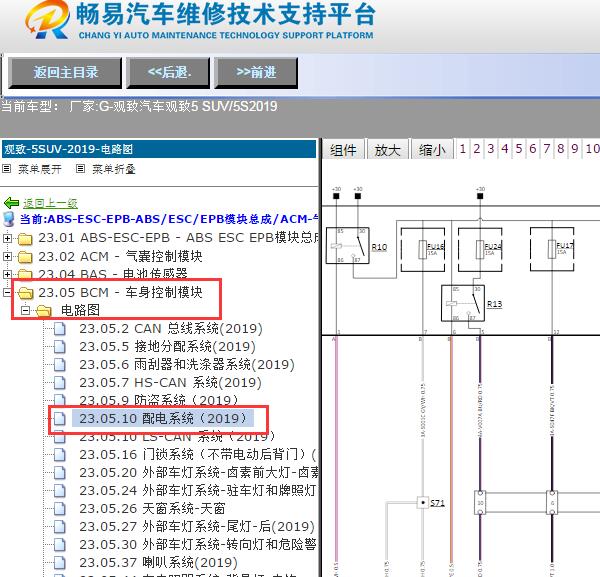Screen dimensions: 600x577
Task: Expand the 23.01 ABS-ESC-EPB folder
Action: point(7,238)
